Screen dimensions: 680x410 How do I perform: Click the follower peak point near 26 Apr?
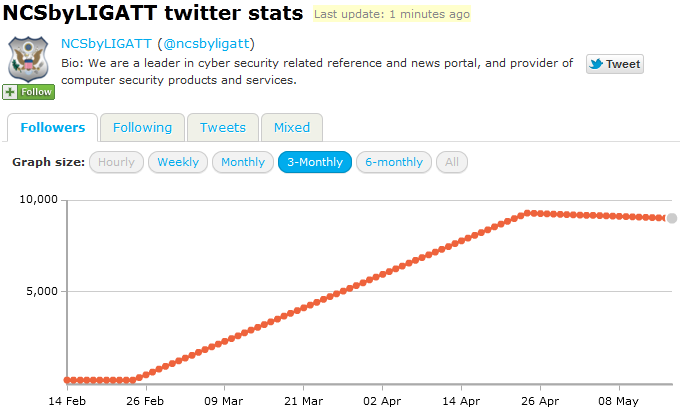point(529,213)
